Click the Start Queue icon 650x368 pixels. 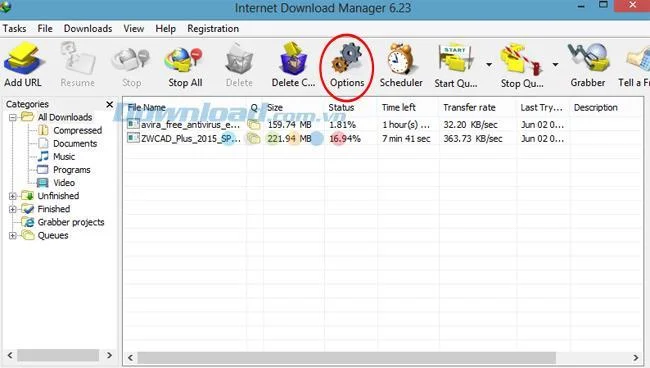456,60
